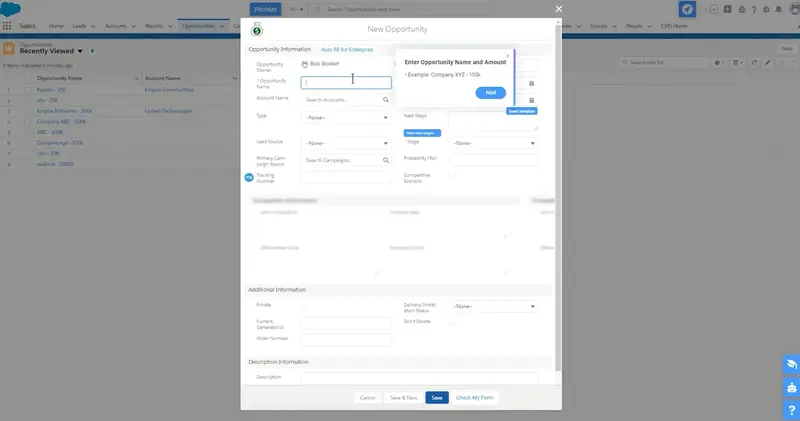The height and width of the screenshot is (421, 800).
Task: Click the pencil edit list icon
Action: (767, 62)
